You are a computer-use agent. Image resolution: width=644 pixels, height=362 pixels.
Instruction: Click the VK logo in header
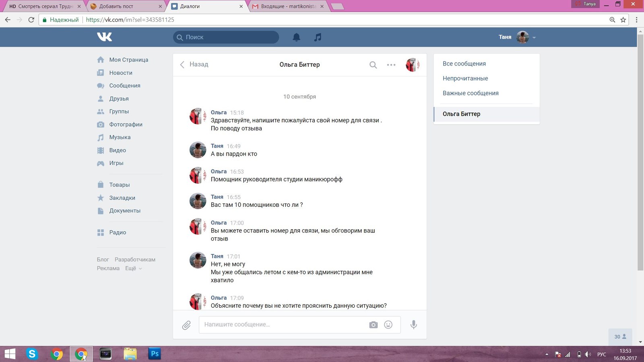(x=105, y=37)
